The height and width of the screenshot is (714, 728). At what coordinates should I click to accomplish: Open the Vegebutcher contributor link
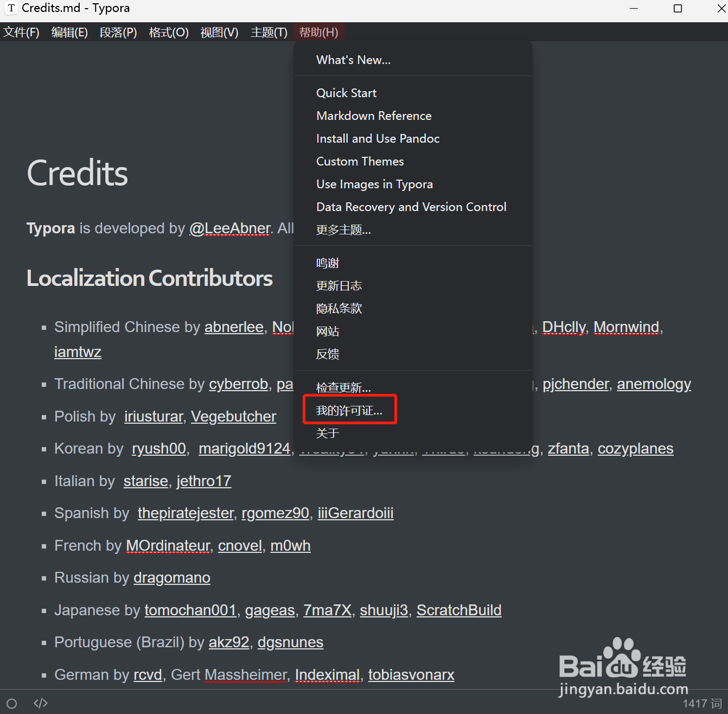click(234, 417)
